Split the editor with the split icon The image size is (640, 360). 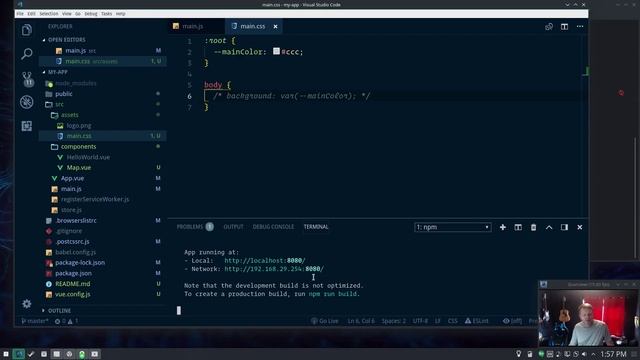point(564,27)
